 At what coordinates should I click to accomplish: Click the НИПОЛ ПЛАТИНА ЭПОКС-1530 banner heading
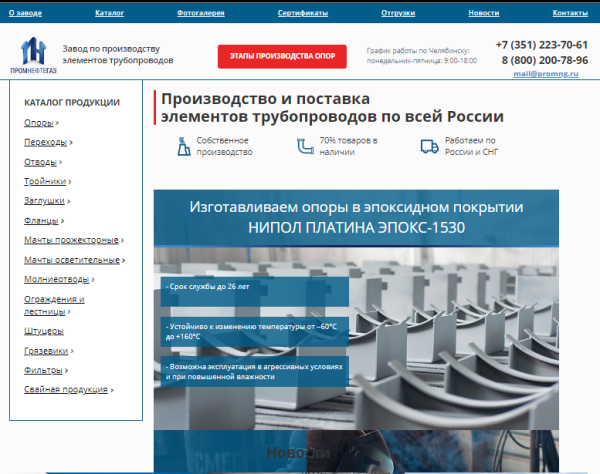[356, 228]
